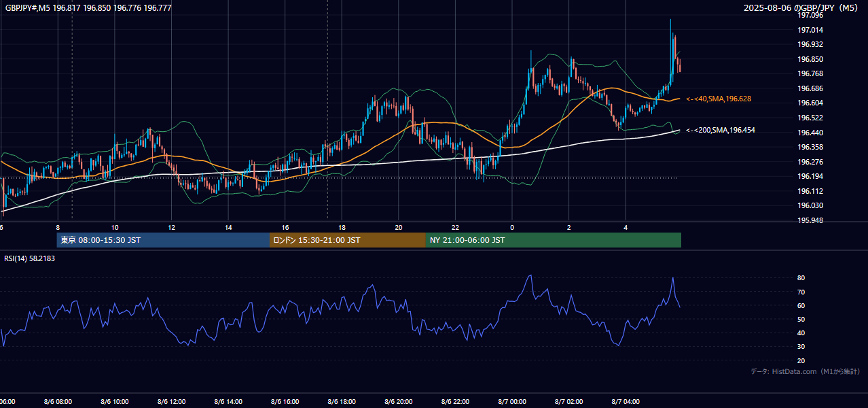Viewport: 868px width, 408px height.
Task: Click the London 15:30-21:00 JST session bar
Action: (x=348, y=240)
